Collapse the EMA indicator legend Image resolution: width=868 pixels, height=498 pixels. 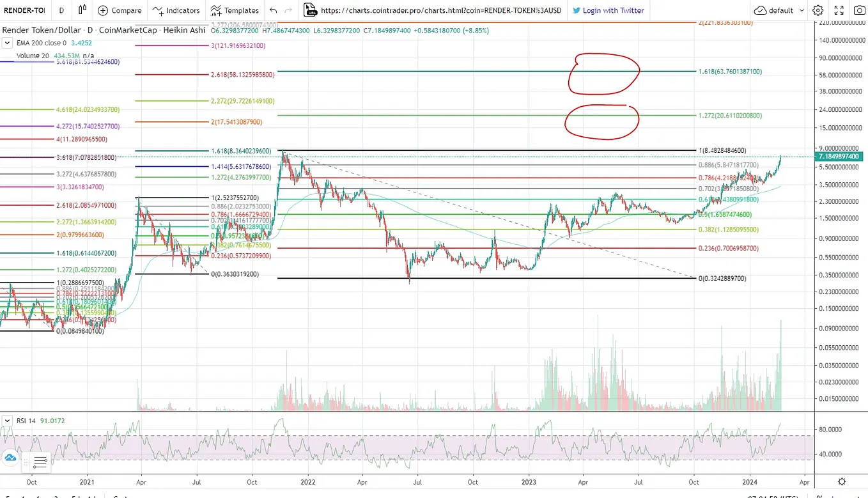pyautogui.click(x=7, y=43)
